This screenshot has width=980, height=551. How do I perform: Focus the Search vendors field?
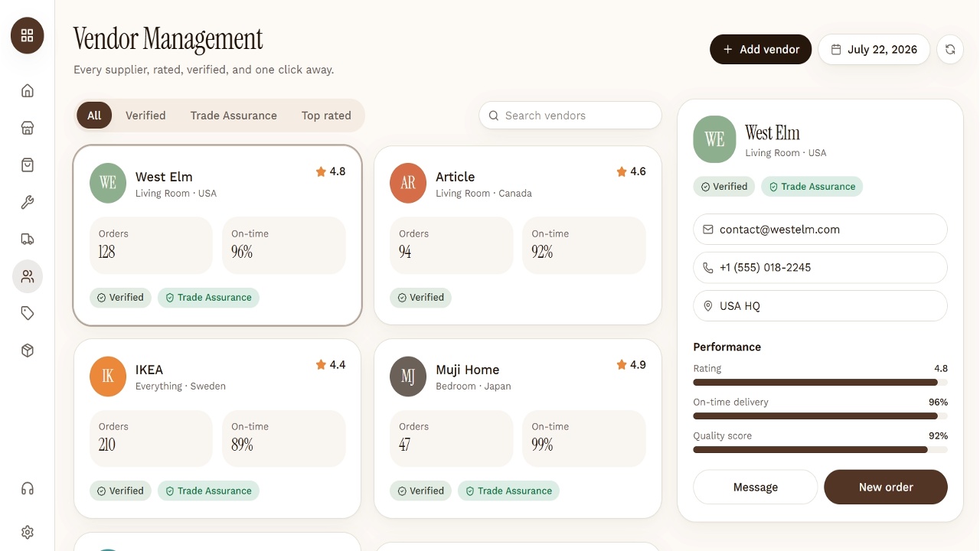pos(570,116)
